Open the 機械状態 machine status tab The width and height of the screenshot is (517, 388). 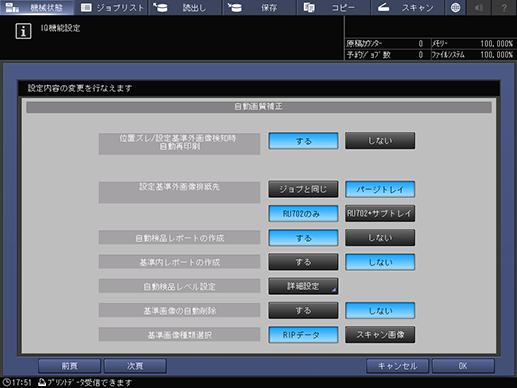tap(37, 7)
